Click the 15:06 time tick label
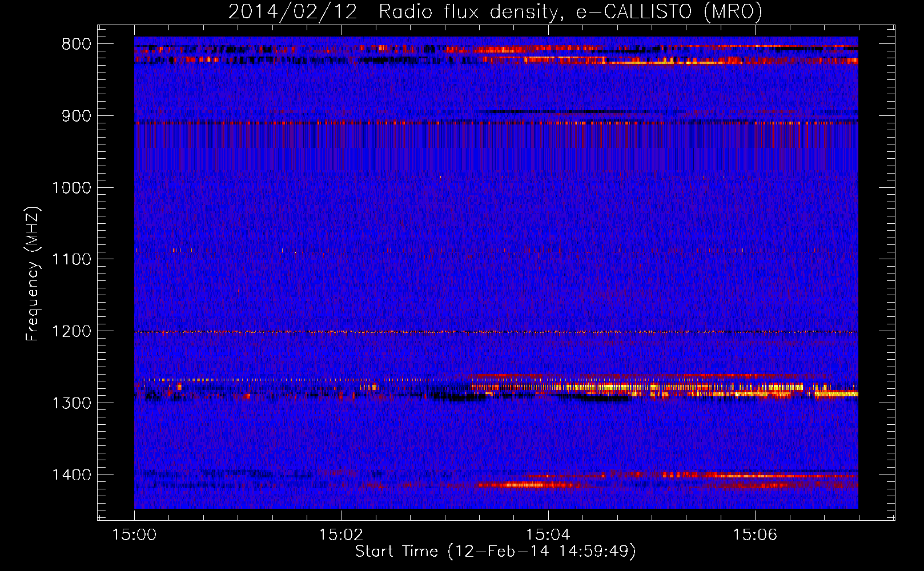 (755, 535)
